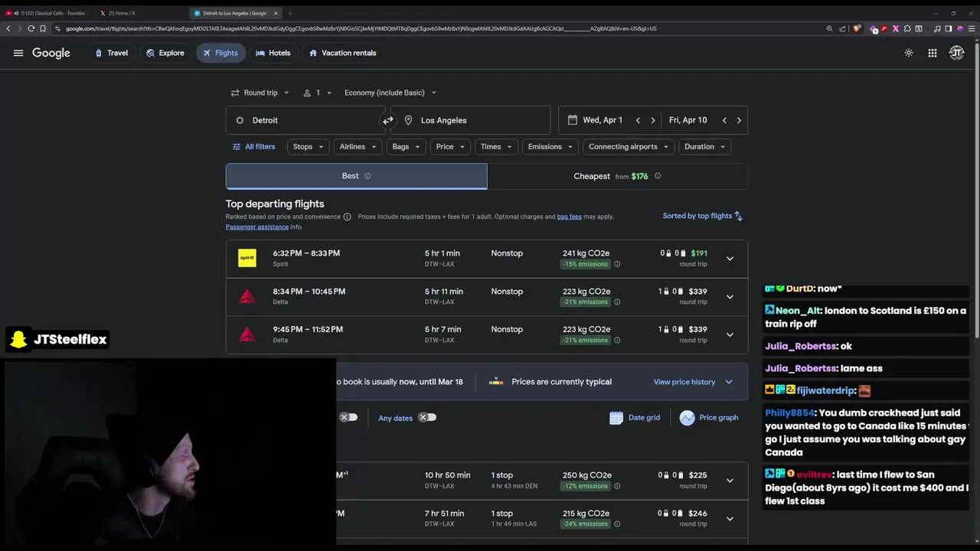Click Delta logo on 8:34 PM flight
The width and height of the screenshot is (980, 551).
[247, 296]
